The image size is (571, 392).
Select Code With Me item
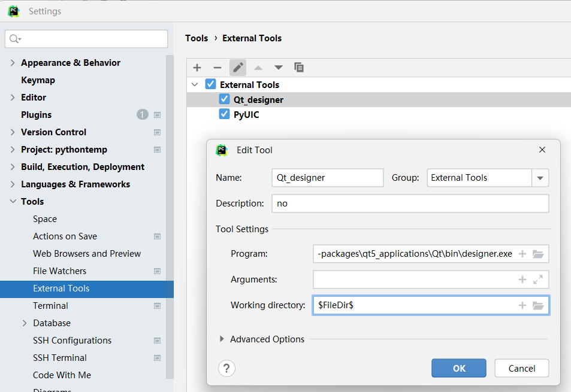(x=62, y=375)
